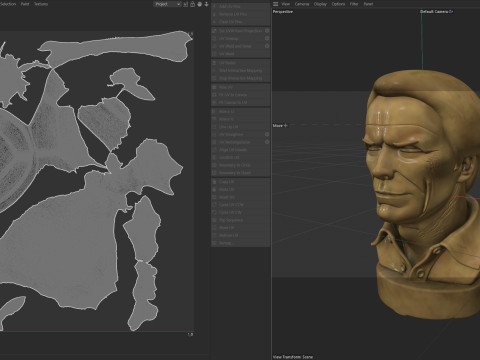Click the small icon right of Project dropdown
480x360 pixels.
coord(185,4)
